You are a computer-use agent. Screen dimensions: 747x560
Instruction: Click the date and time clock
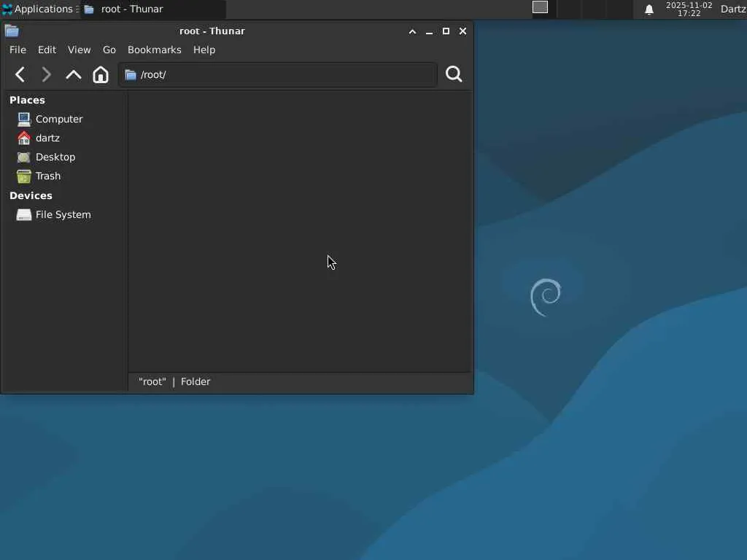pos(689,9)
